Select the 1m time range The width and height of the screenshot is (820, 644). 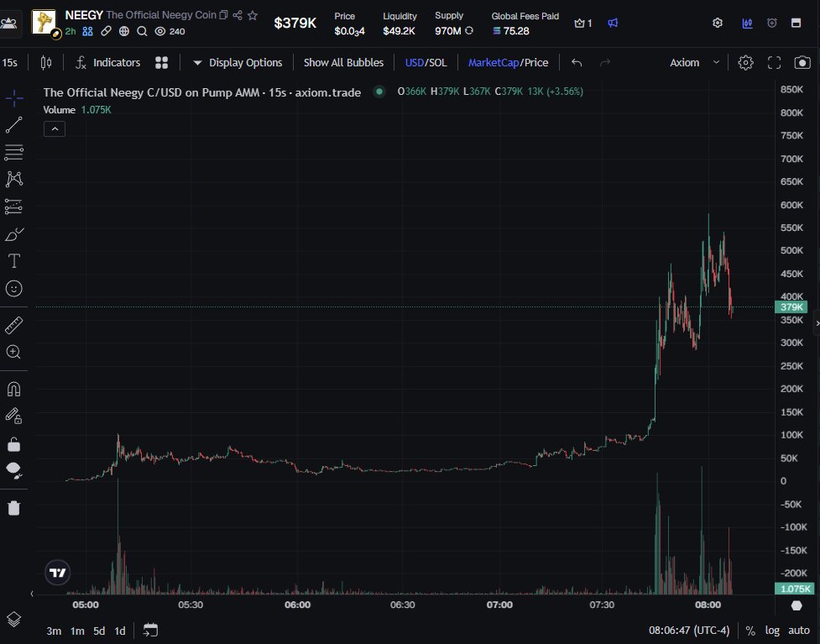click(x=77, y=631)
